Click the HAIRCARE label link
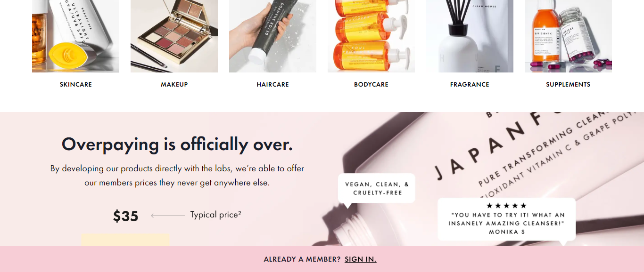The image size is (644, 272). pos(272,85)
